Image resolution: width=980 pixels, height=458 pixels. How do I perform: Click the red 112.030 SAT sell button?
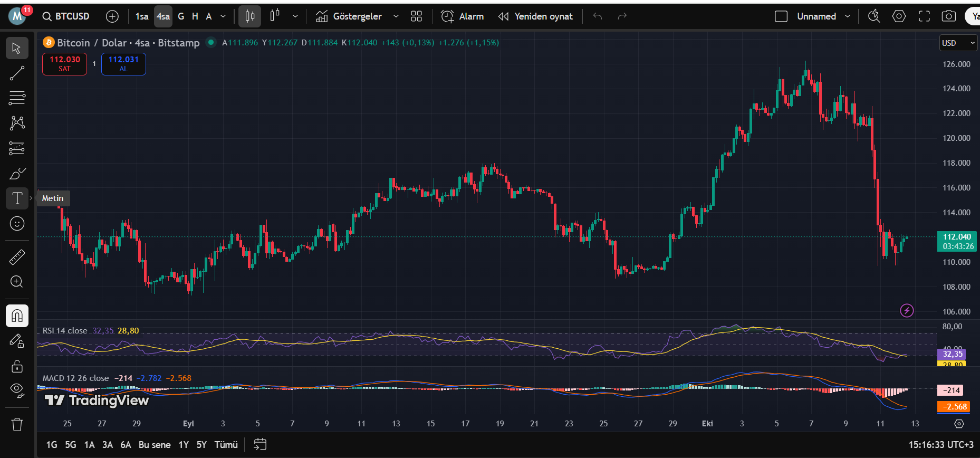coord(64,64)
